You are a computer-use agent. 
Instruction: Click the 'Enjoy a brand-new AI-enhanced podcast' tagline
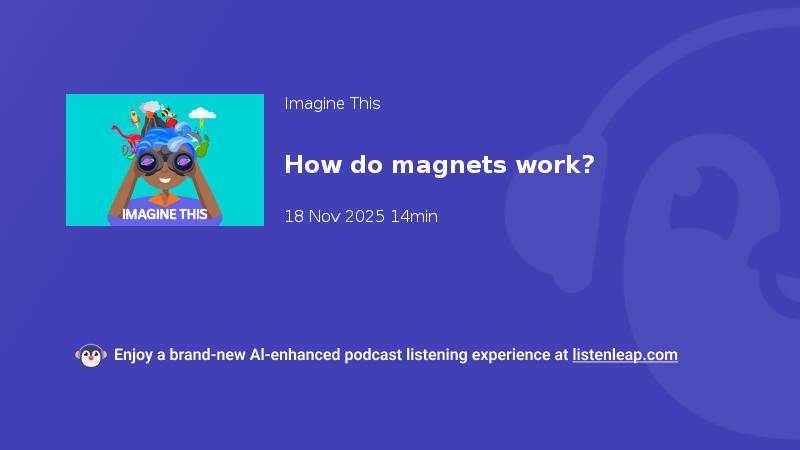(x=258, y=355)
